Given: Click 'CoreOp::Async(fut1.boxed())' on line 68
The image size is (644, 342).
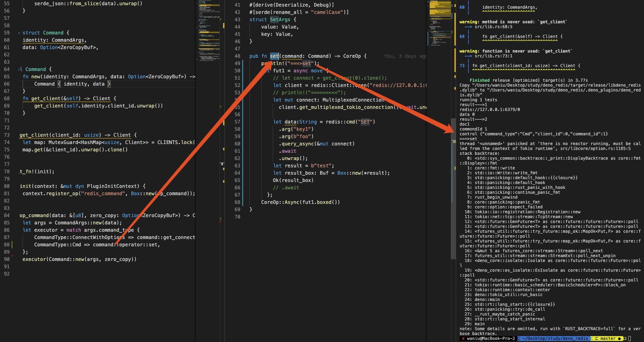Looking at the screenshot, I should tap(301, 202).
